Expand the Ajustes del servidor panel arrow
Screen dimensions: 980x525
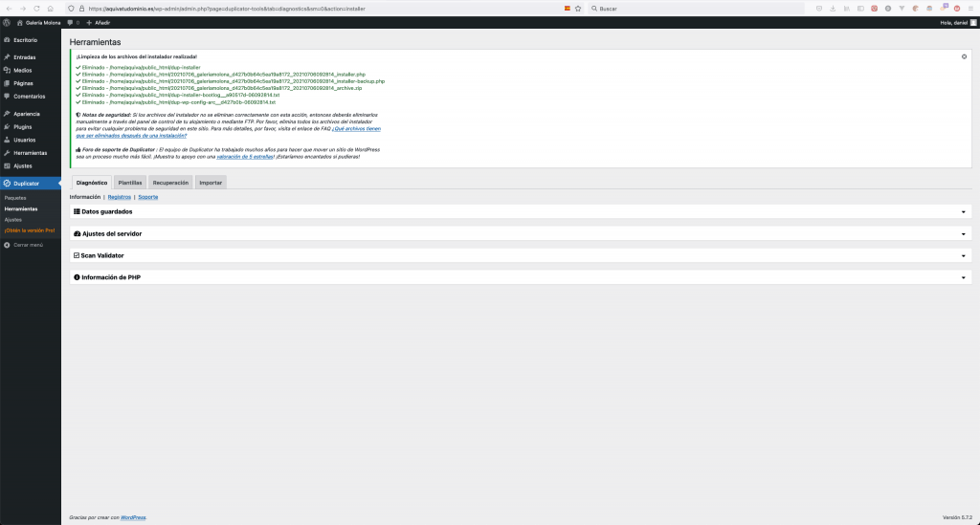click(963, 234)
